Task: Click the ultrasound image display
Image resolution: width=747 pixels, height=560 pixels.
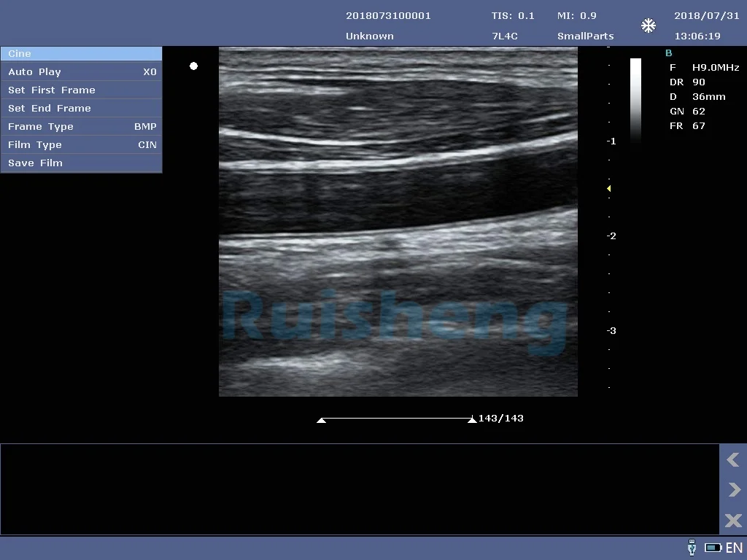Action: click(x=398, y=222)
